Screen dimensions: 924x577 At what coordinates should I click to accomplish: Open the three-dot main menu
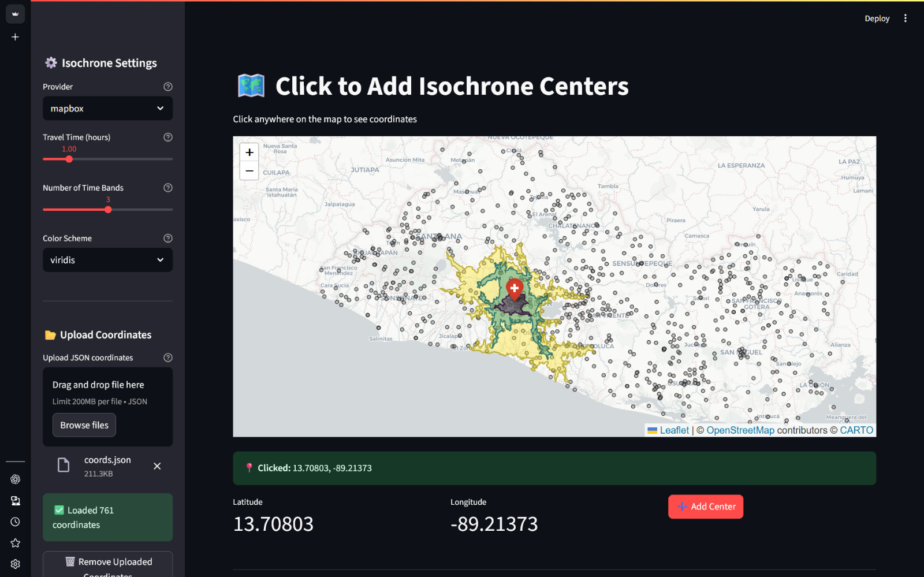coord(905,18)
